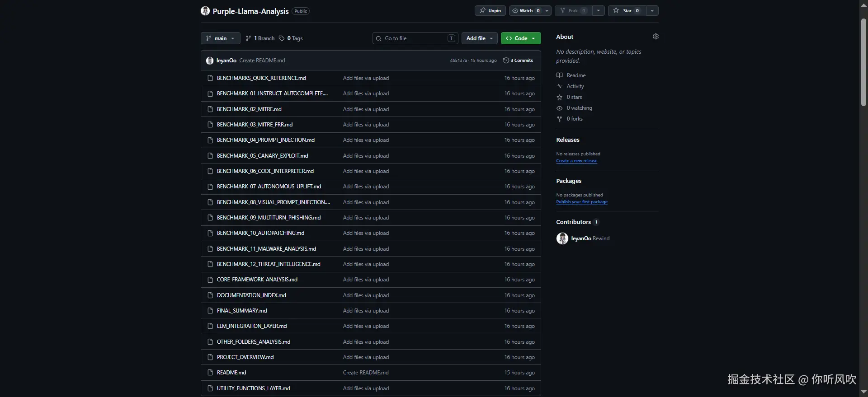Click the file icon for BENCHMARK_11_MALWARE_ANALYSIS.md
Viewport: 868px width, 397px height.
210,249
